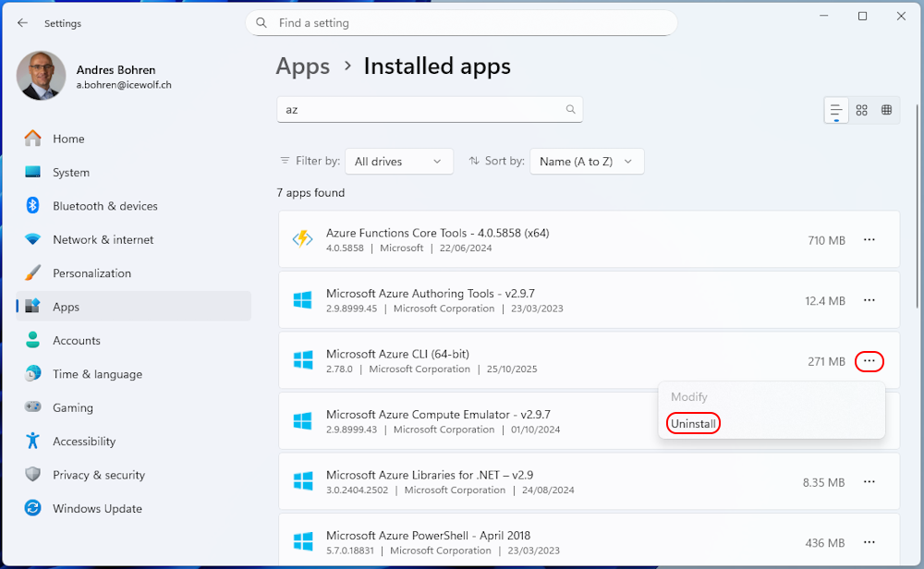Open Privacy & security settings
This screenshot has height=569, width=924.
pyautogui.click(x=99, y=475)
